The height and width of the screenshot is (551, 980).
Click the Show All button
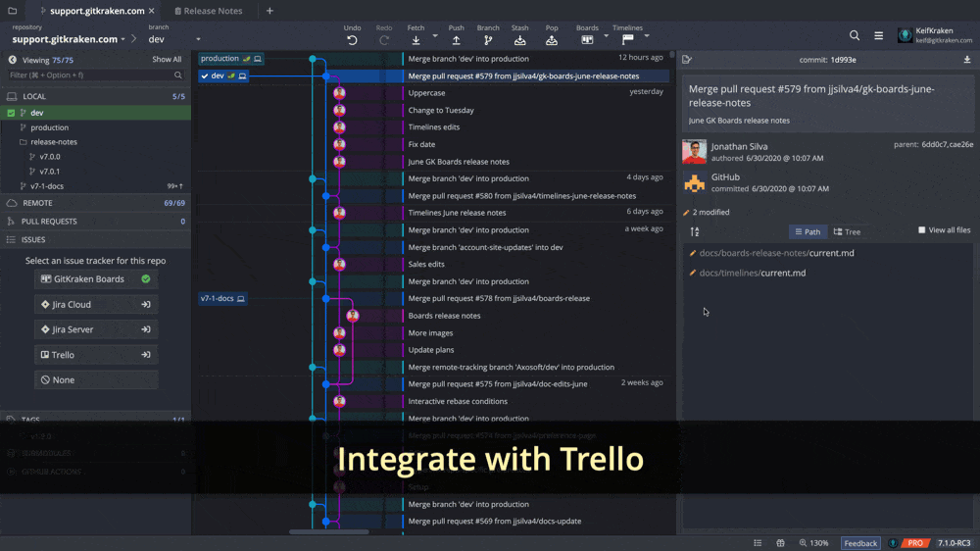[x=167, y=60]
